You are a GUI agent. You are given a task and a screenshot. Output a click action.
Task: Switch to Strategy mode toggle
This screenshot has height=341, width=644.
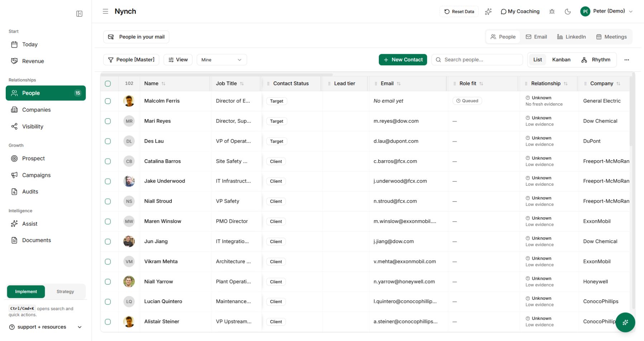65,292
